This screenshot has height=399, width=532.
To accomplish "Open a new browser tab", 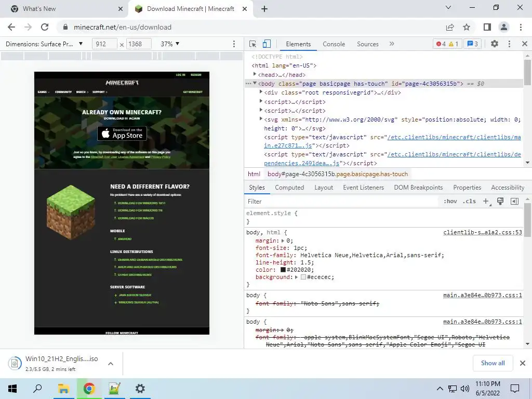I will pyautogui.click(x=264, y=9).
